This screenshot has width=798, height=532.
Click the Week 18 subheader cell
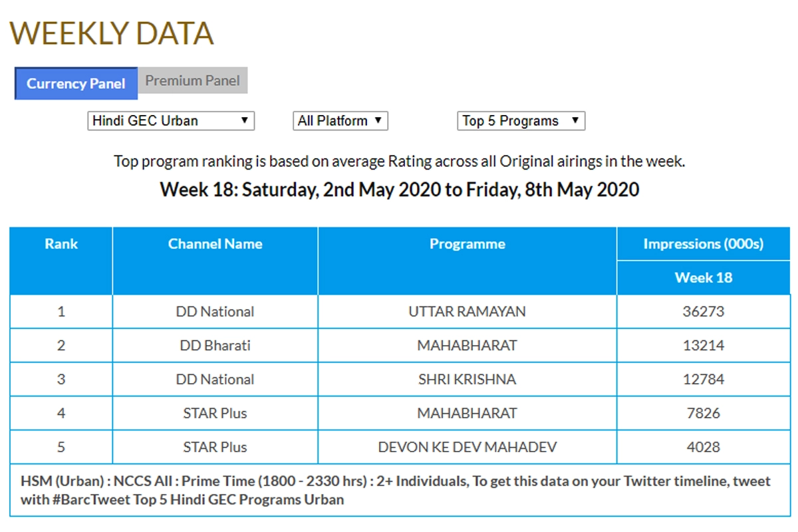(703, 278)
